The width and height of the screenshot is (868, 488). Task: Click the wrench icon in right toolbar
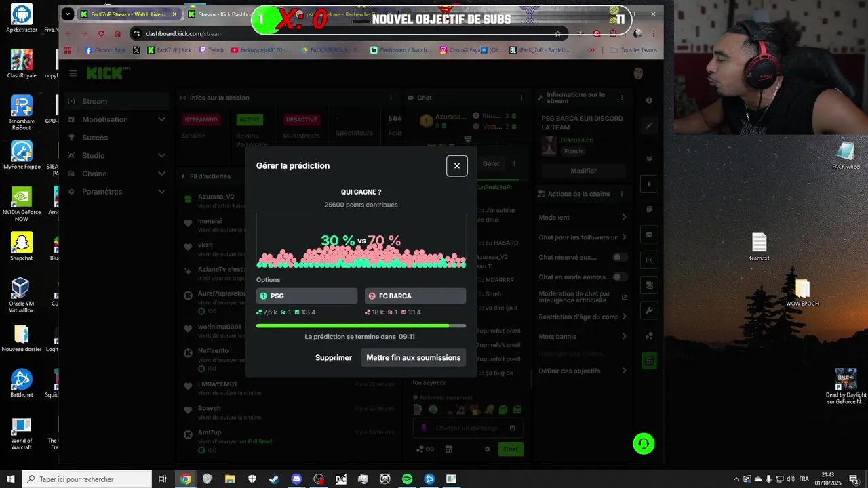click(x=649, y=310)
